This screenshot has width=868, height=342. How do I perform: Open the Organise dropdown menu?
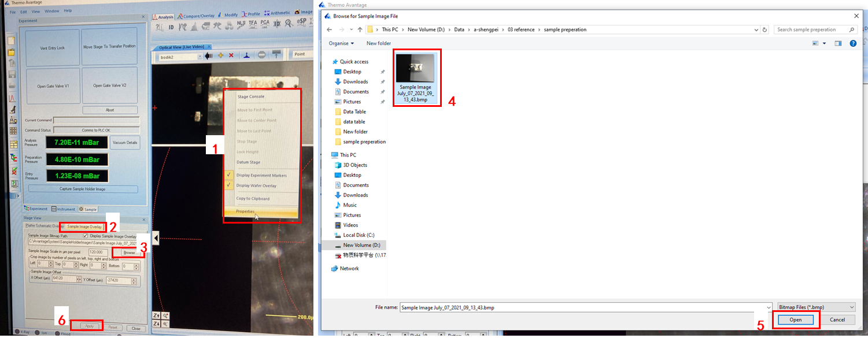(341, 43)
